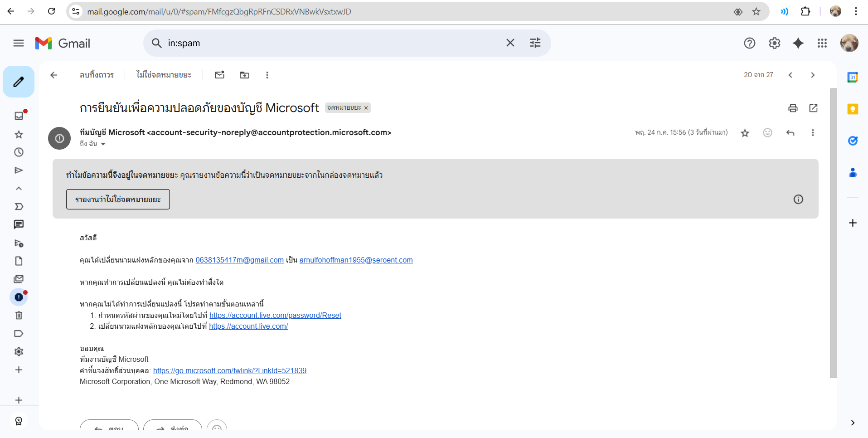Viewport: 868px width, 438px height.
Task: Open the Inbox folder in sidebar
Action: coord(19,116)
